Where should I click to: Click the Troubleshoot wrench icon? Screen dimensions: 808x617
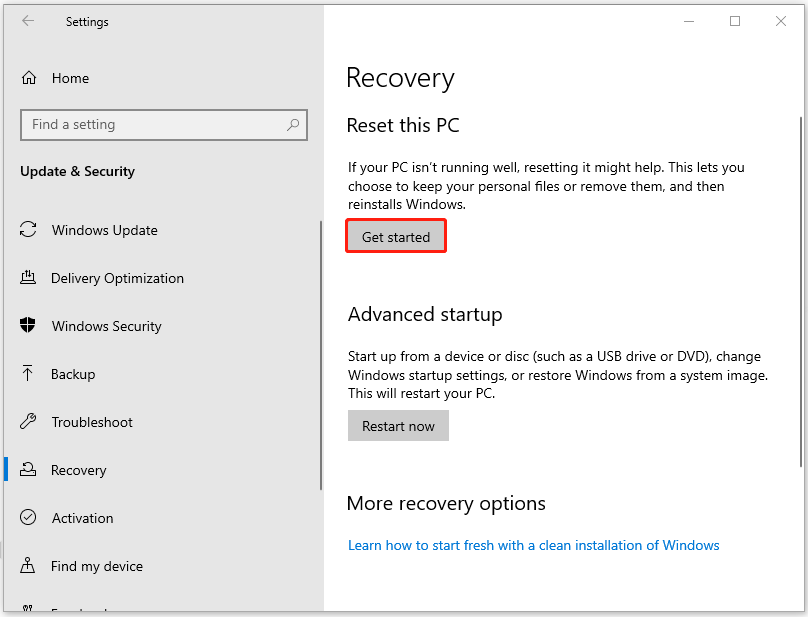pyautogui.click(x=29, y=422)
